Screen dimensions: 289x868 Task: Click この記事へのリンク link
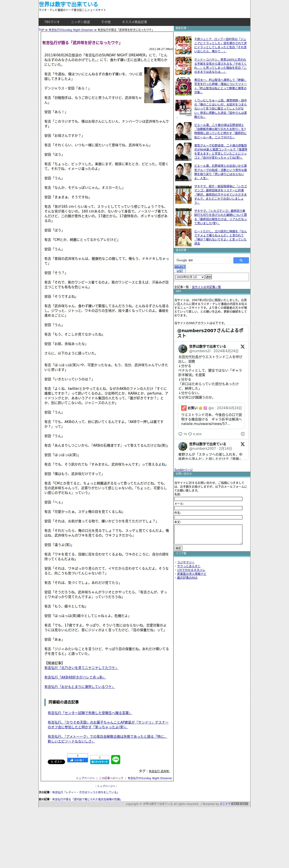click(x=111, y=778)
